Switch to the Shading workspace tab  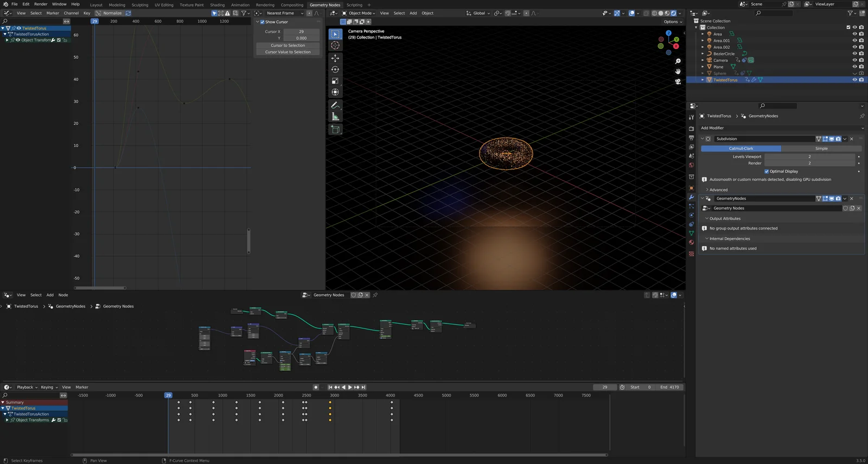tap(217, 5)
